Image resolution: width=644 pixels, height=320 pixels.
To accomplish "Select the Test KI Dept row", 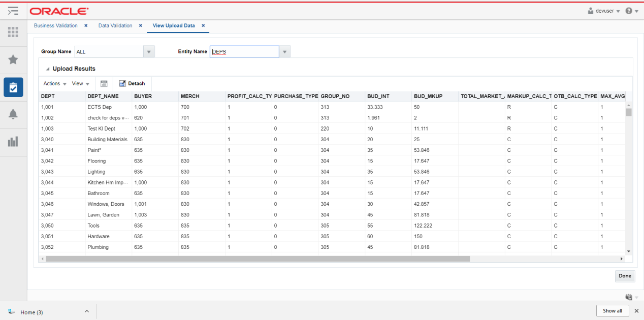I will (332, 129).
